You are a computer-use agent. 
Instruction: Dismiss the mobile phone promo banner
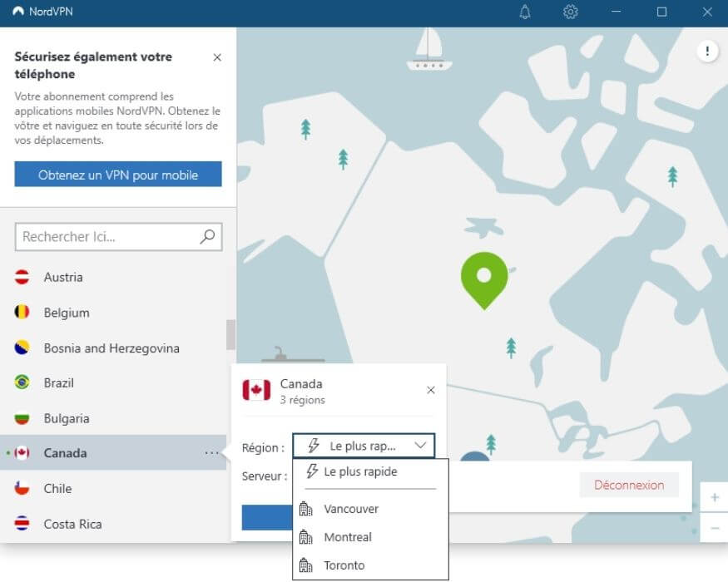pos(217,57)
